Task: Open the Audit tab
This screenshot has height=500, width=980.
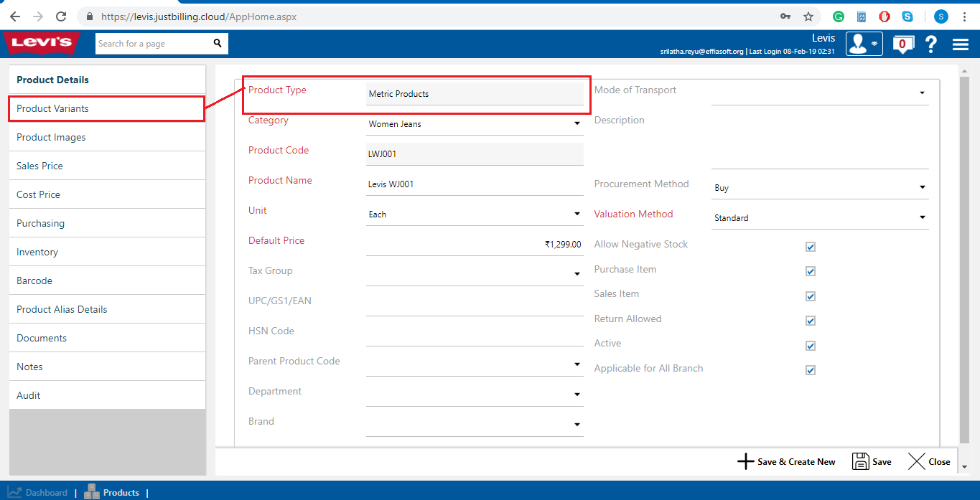Action: pos(107,395)
